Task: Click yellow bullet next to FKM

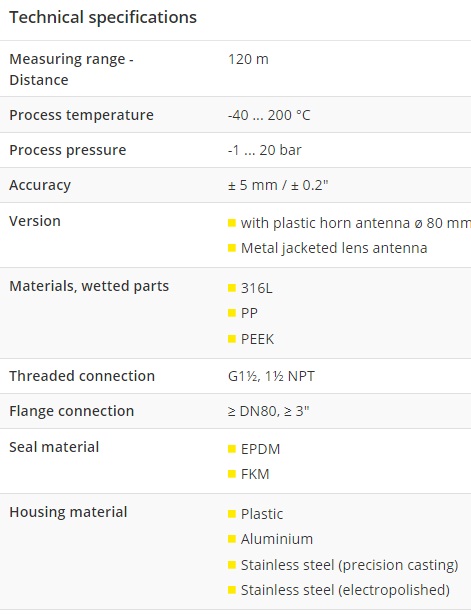Action: 231,474
